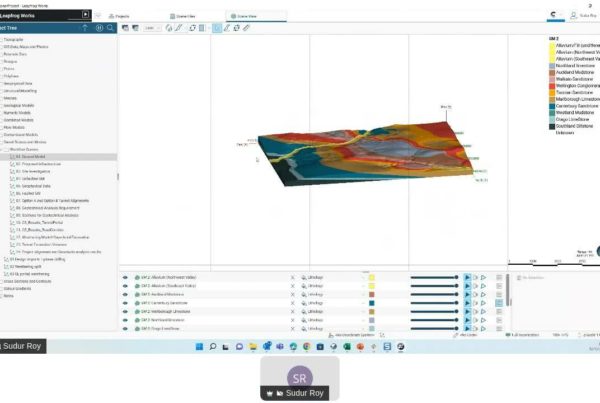Select Cross Sections and Contours in project tree
600x403 pixels.
click(27, 281)
